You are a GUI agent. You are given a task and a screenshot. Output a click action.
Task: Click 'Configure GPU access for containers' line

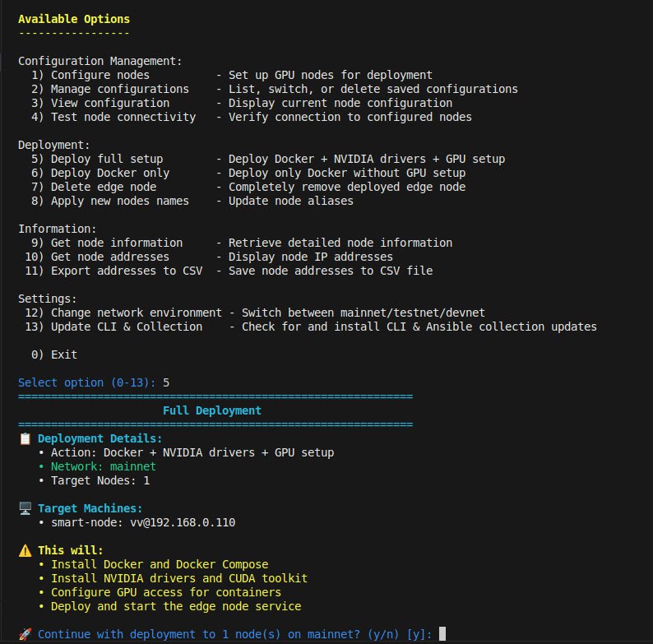pos(166,592)
